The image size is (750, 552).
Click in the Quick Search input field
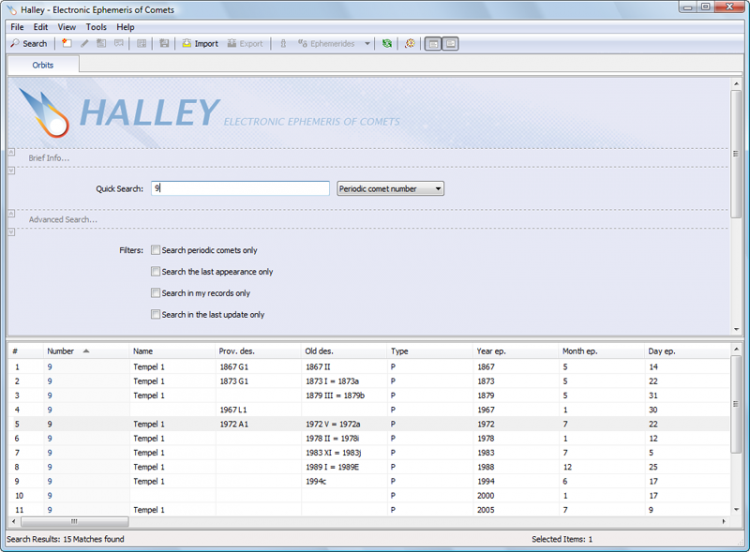click(x=241, y=188)
